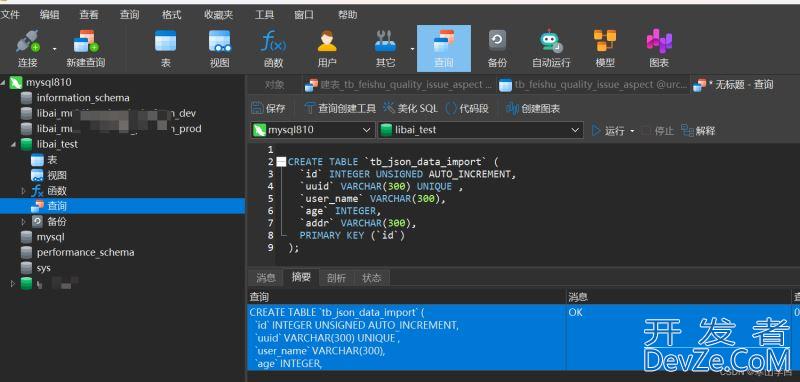Select the 查询 (Query) toolbar icon
The height and width of the screenshot is (382, 800).
click(444, 49)
